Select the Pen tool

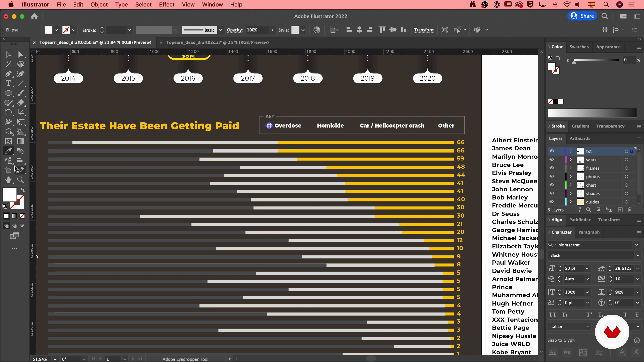(8, 74)
